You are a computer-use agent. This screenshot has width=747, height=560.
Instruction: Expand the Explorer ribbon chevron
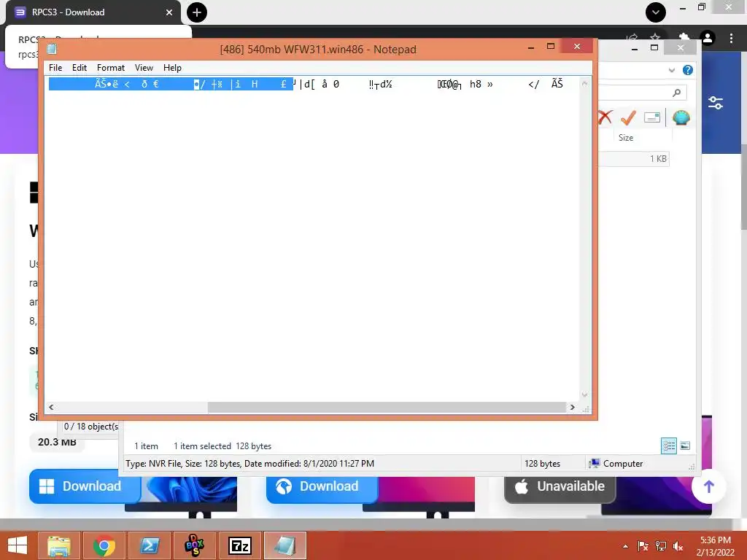click(x=672, y=70)
